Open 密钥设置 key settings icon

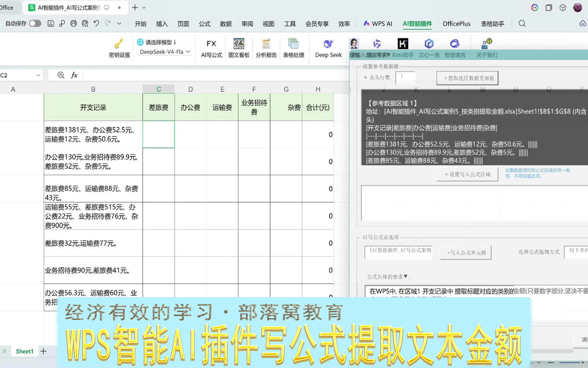(119, 48)
